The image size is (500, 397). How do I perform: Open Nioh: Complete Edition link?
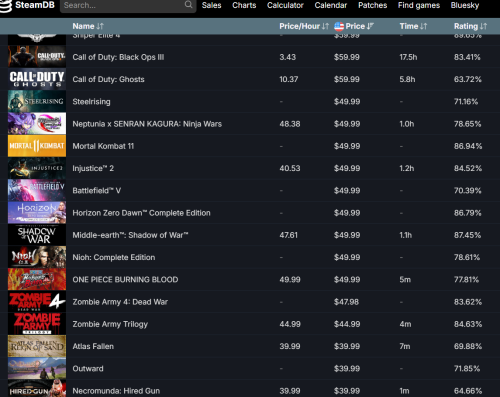114,257
